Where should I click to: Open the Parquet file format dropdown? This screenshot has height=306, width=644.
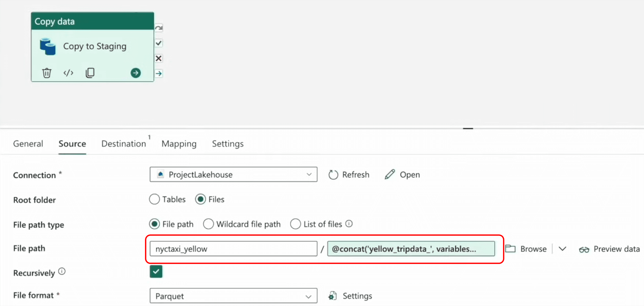coord(233,296)
